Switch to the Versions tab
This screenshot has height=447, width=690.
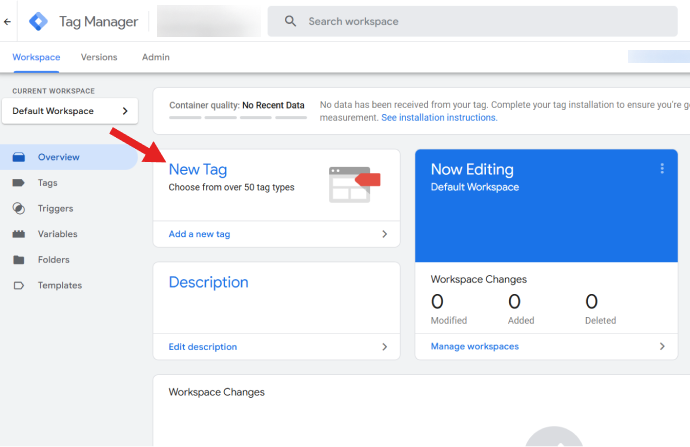[99, 57]
